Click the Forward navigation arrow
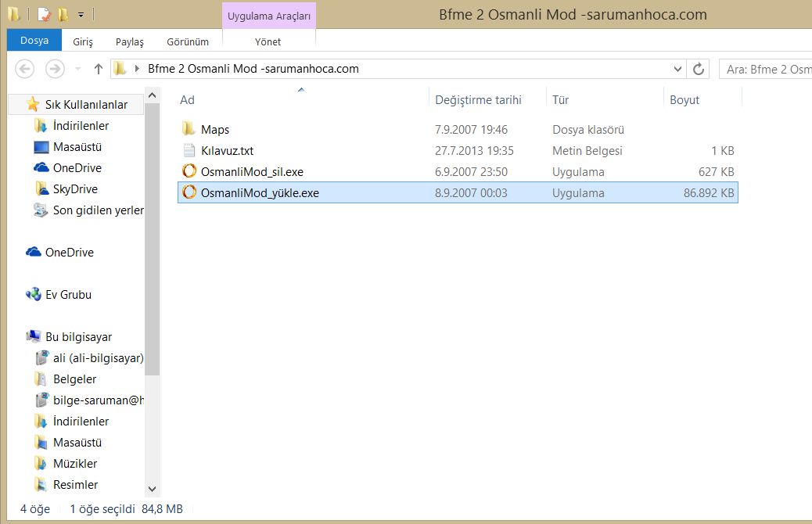This screenshot has height=524, width=812. point(55,69)
